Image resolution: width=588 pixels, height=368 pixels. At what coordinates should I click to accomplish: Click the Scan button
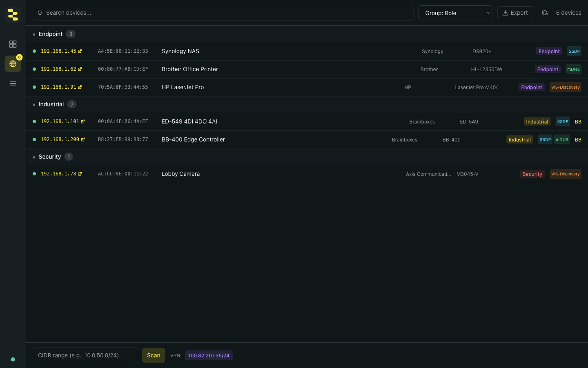click(x=154, y=355)
